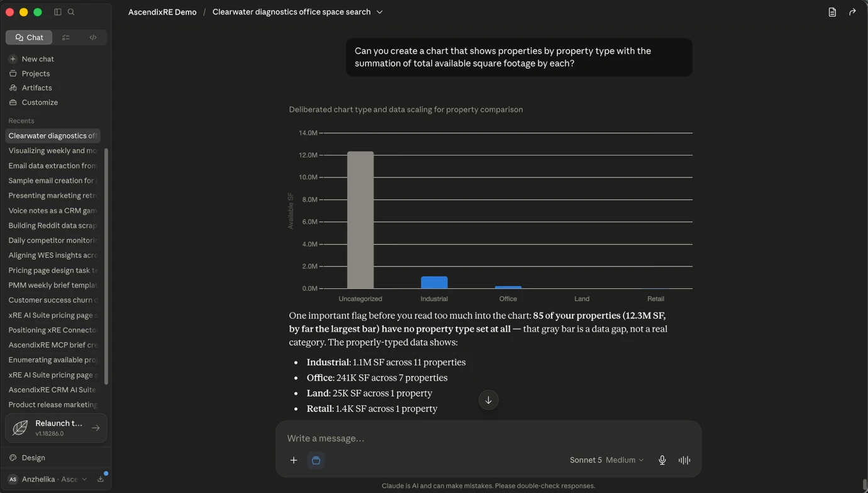Relaunch to update the app

[x=56, y=428]
